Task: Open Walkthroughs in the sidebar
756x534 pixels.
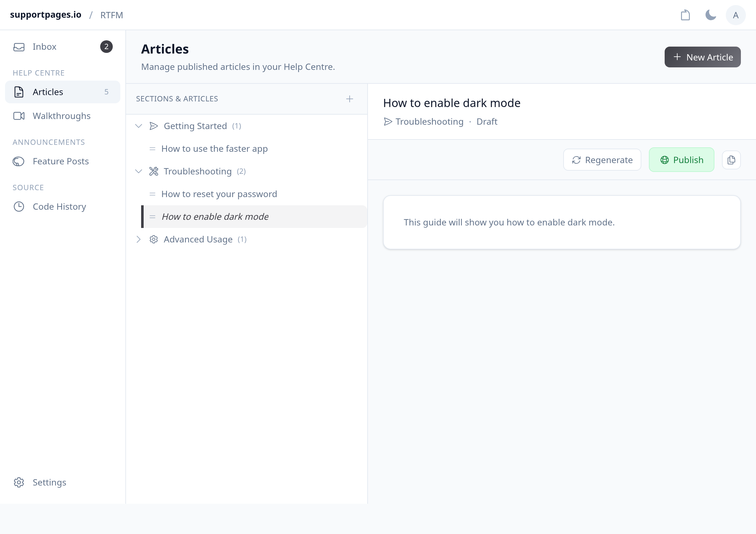Action: pos(63,116)
